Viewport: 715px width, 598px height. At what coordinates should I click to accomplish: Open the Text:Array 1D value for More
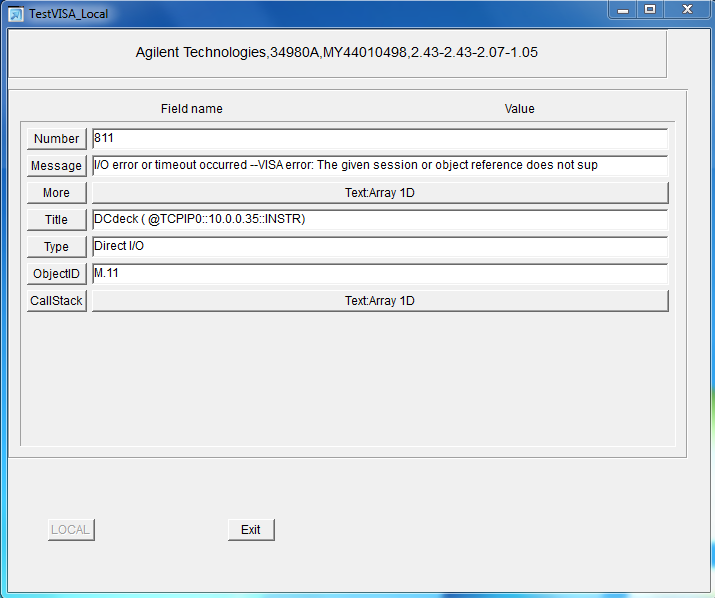(379, 193)
